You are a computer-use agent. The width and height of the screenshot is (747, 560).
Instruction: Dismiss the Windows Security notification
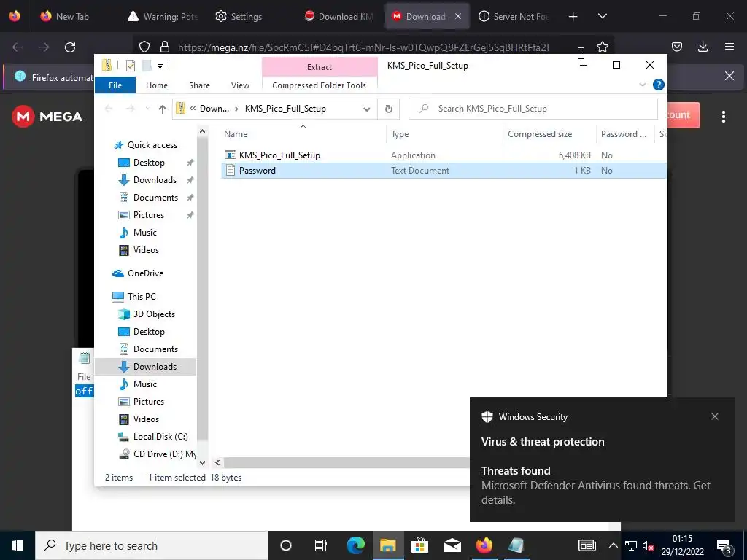pos(715,416)
